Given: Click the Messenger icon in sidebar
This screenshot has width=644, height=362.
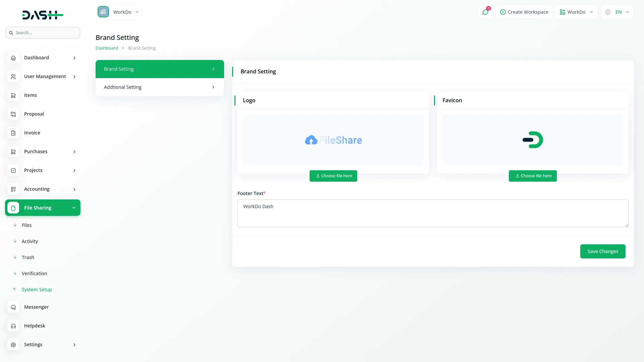Looking at the screenshot, I should pyautogui.click(x=13, y=307).
